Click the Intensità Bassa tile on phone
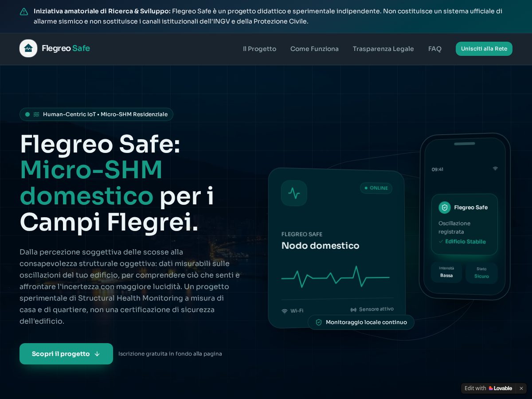The image size is (532, 399). (x=446, y=272)
